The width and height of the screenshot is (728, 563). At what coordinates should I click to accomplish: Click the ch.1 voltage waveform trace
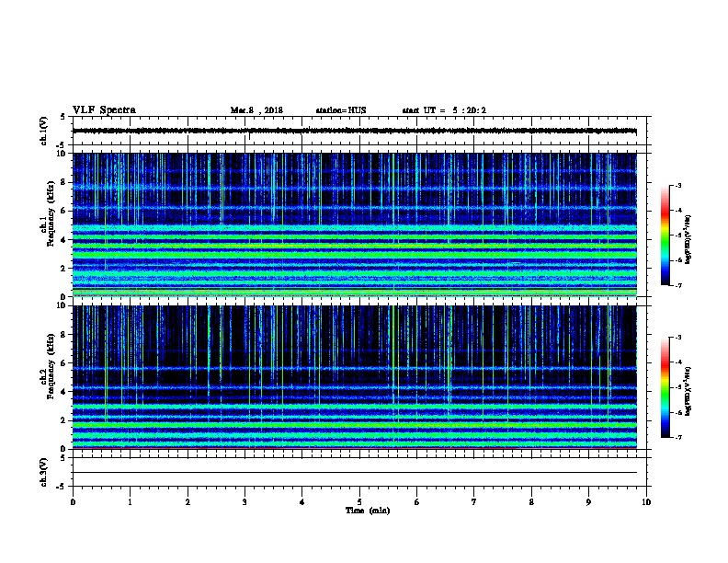coord(355,131)
